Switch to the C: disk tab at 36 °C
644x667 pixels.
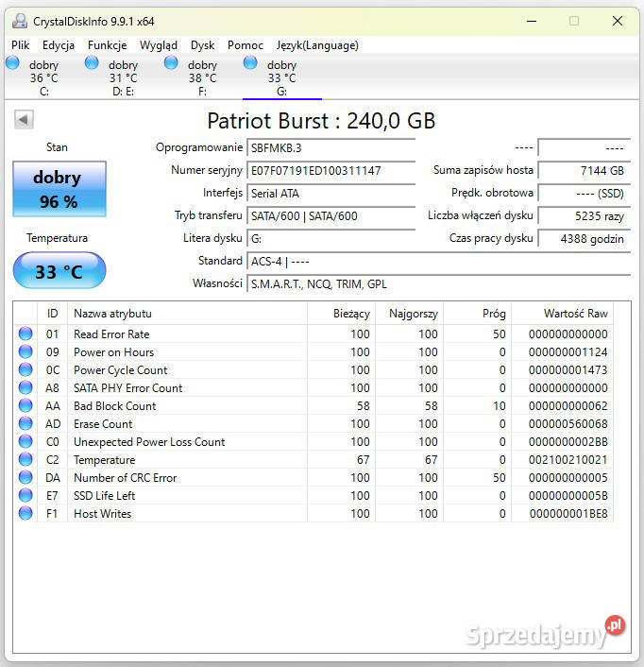[x=43, y=77]
